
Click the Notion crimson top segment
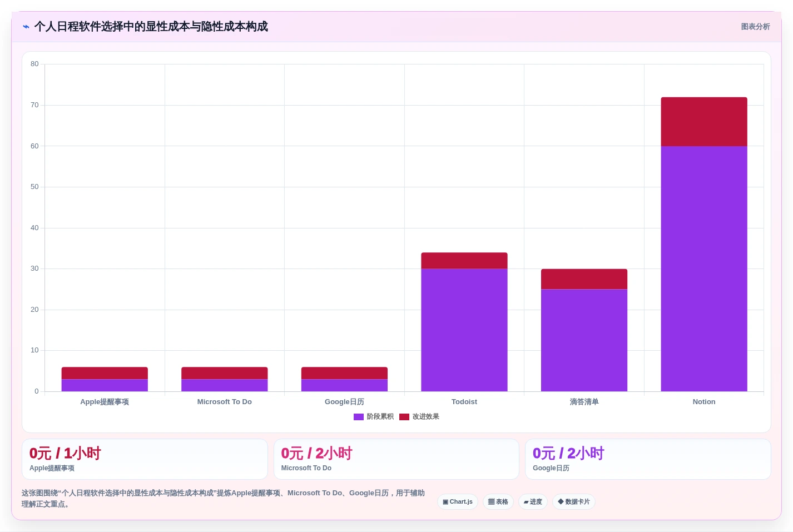click(704, 122)
